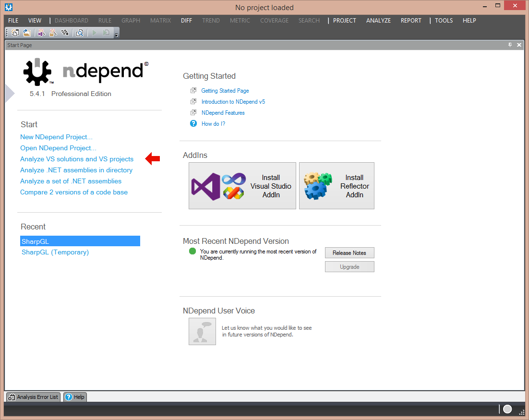
Task: Select the SharpGL recent project
Action: click(x=80, y=241)
